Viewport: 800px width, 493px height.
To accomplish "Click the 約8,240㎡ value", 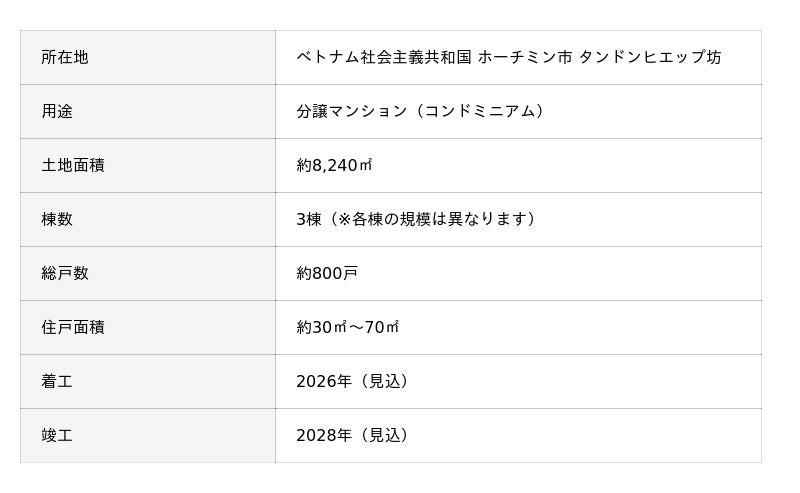I will point(334,166).
